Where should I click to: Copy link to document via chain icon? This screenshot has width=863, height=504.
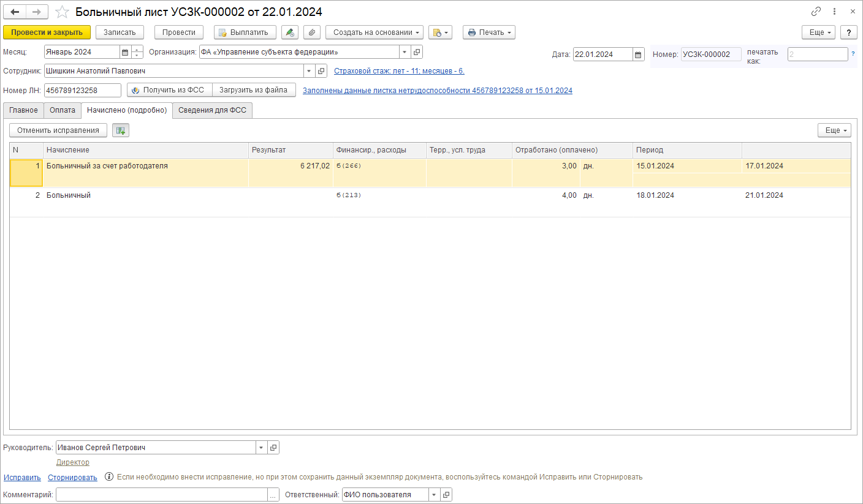click(816, 12)
